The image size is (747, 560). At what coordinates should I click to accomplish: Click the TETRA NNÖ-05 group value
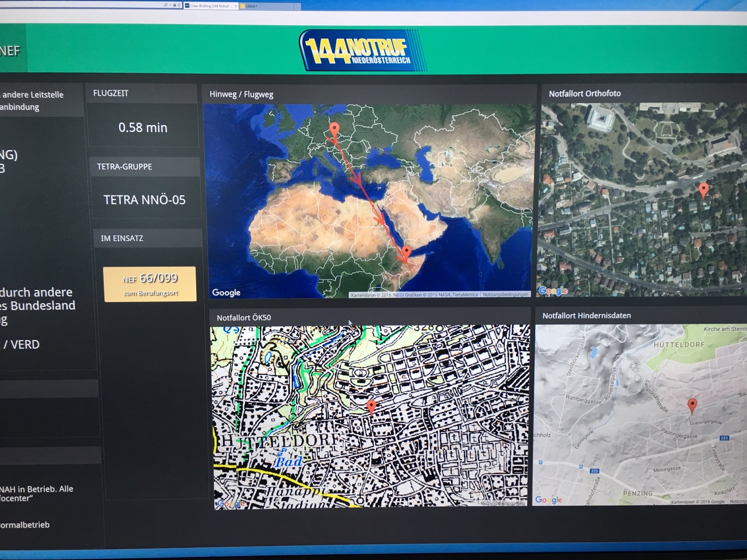(x=145, y=199)
